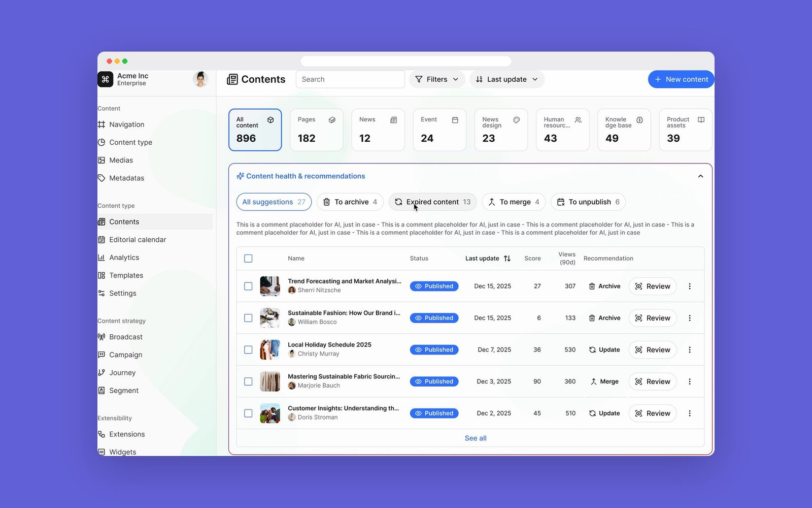Select the All suggestions 27 tab
812x508 pixels.
[274, 202]
